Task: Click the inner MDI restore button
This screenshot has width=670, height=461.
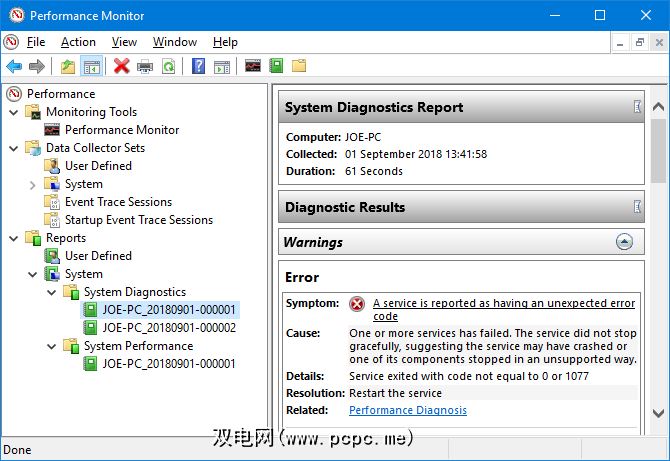Action: [640, 42]
